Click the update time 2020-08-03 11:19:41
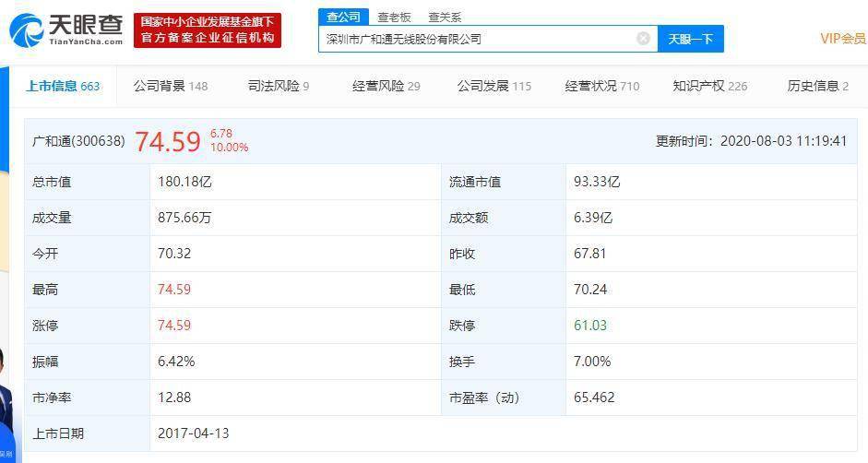This screenshot has height=463, width=868. (783, 141)
